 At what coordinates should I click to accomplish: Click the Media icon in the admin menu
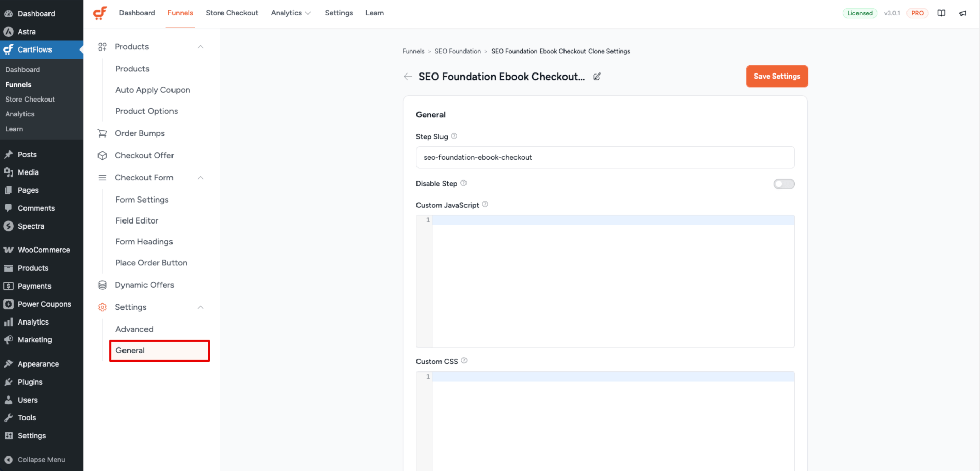[x=9, y=172]
